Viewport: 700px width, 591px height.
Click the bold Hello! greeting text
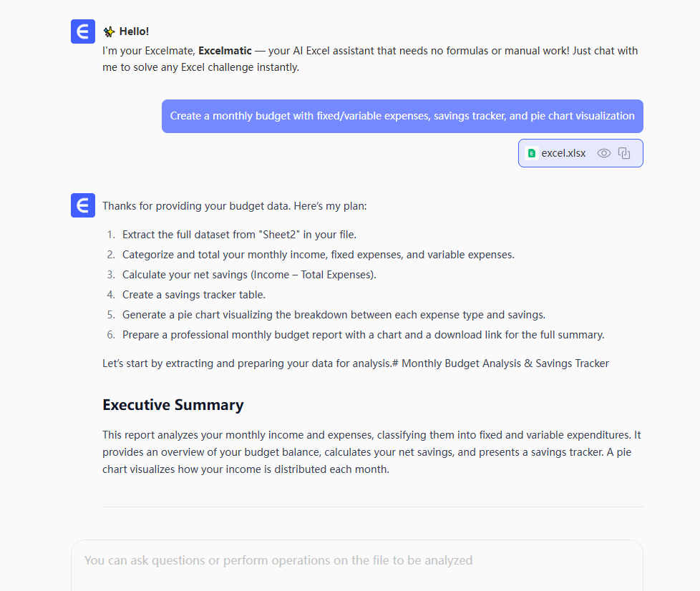pos(134,31)
